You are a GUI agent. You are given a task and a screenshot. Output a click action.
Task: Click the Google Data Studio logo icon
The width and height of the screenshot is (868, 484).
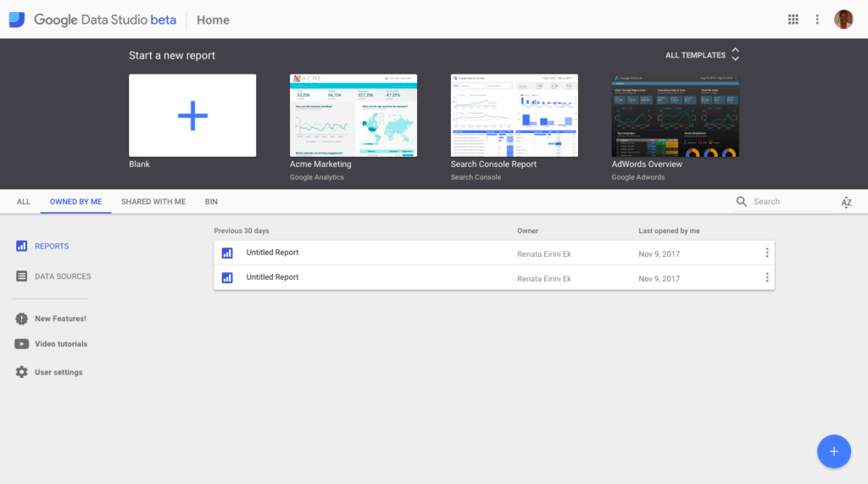17,19
